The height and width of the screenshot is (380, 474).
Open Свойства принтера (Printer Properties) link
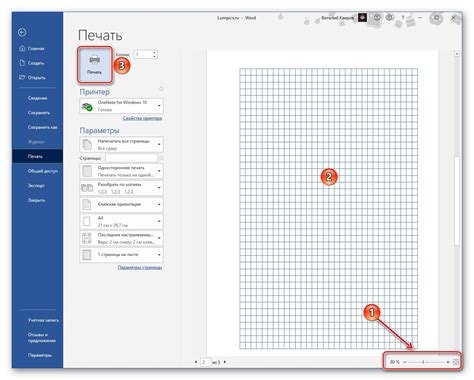click(142, 118)
